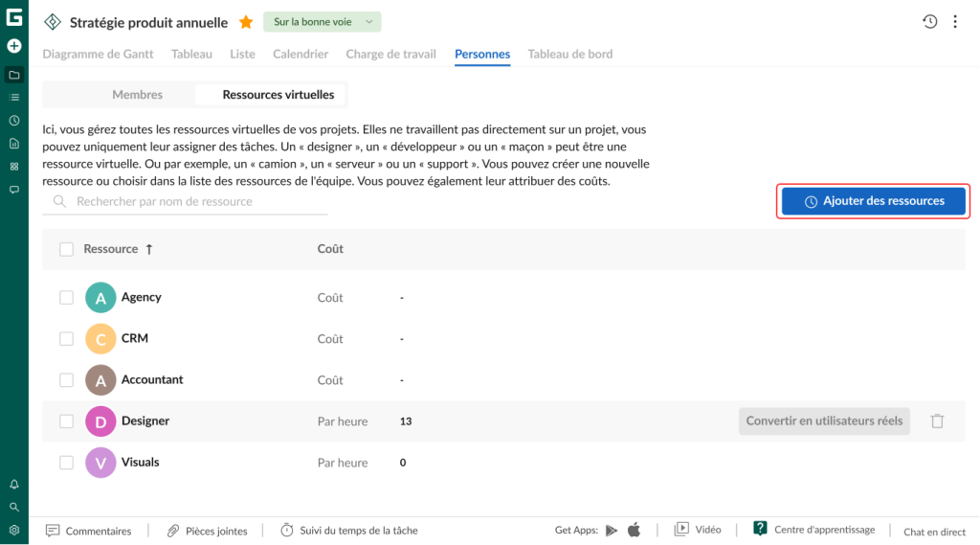
Task: Click the CRM avatar icon
Action: tap(100, 338)
